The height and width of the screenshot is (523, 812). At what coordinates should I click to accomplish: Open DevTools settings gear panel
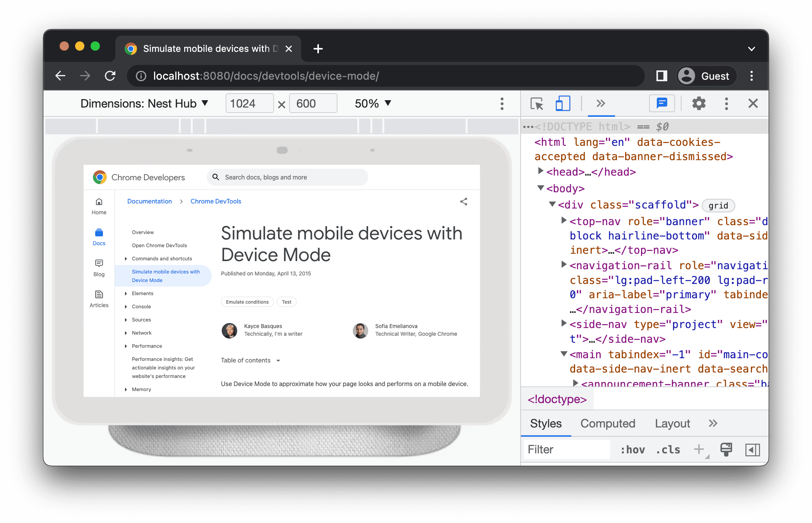698,104
